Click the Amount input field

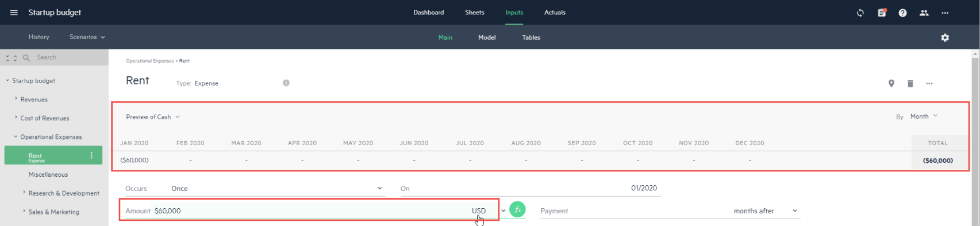(x=310, y=211)
